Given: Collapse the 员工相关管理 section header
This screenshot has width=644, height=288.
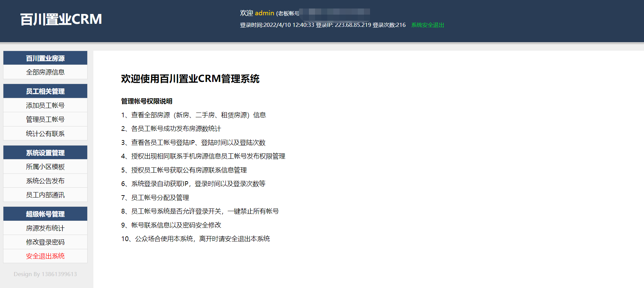Looking at the screenshot, I should point(45,91).
